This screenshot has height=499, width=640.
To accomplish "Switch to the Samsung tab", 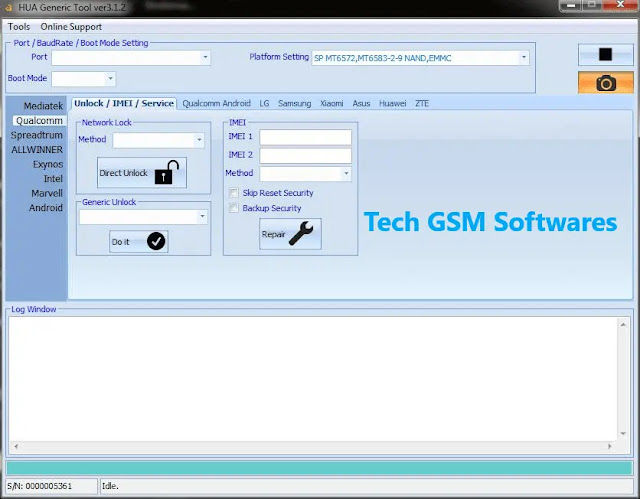I will [294, 104].
